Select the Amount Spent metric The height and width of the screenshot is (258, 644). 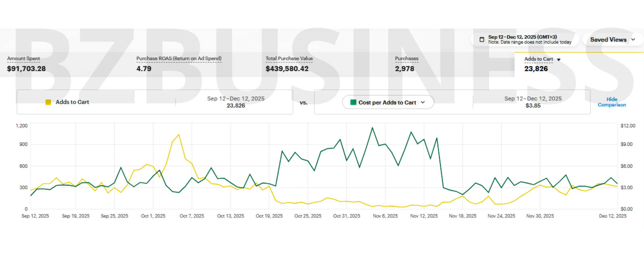click(26, 64)
